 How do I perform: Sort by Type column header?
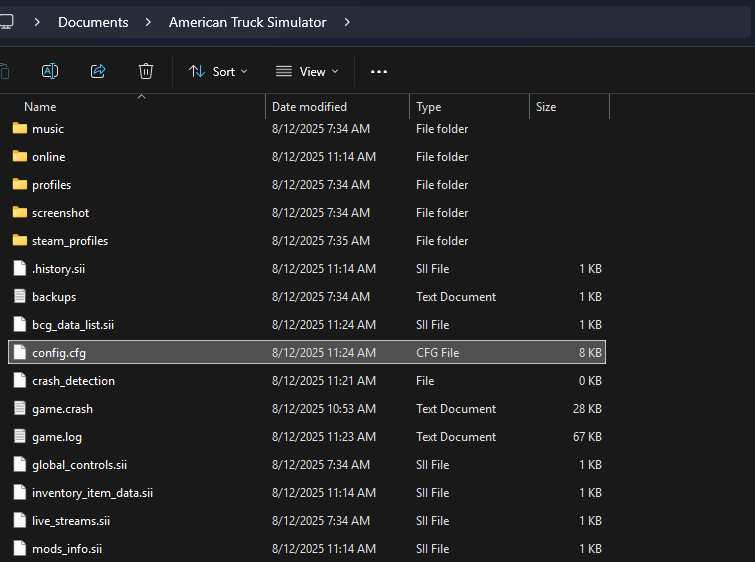point(429,107)
